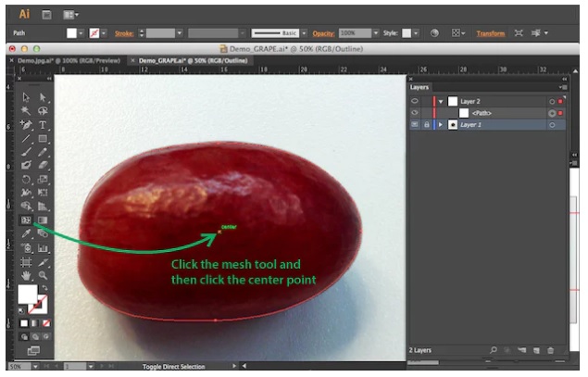This screenshot has width=588, height=377.
Task: Select the Column Graph tool
Action: [43, 248]
